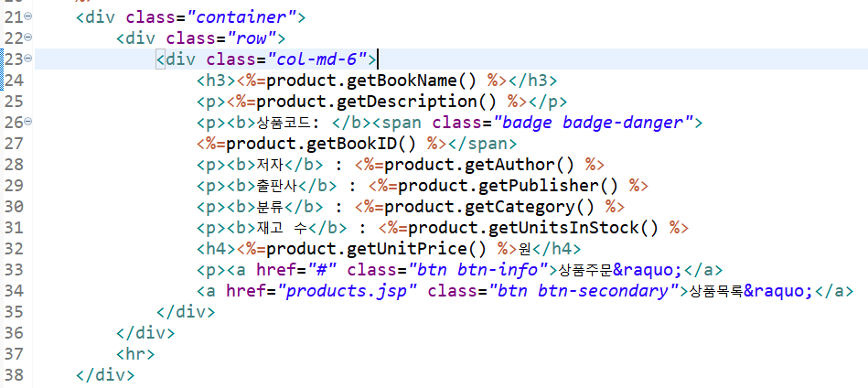Click the <hr> tag on line 37
The width and height of the screenshot is (868, 388).
pos(135,353)
